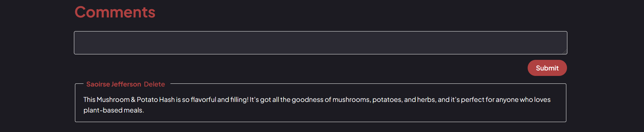The width and height of the screenshot is (644, 132).
Task: Click the word "flavorful" in the comment
Action: point(203,100)
